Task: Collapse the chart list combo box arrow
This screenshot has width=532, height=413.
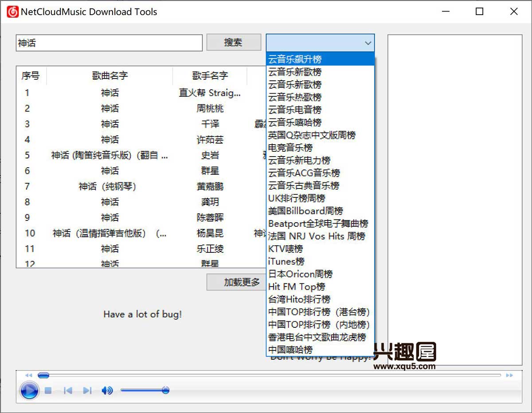Action: coord(368,43)
